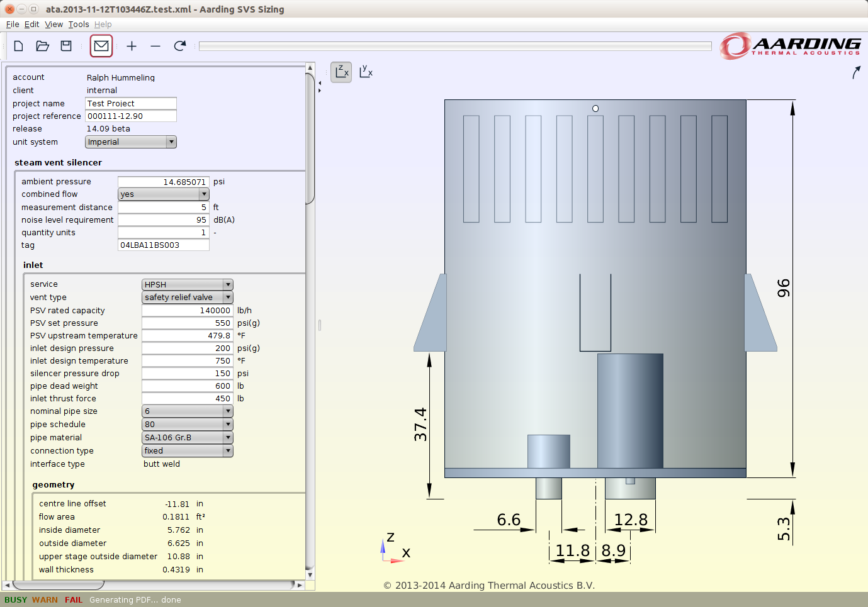Open the View menu
This screenshot has width=868, height=607.
click(54, 25)
